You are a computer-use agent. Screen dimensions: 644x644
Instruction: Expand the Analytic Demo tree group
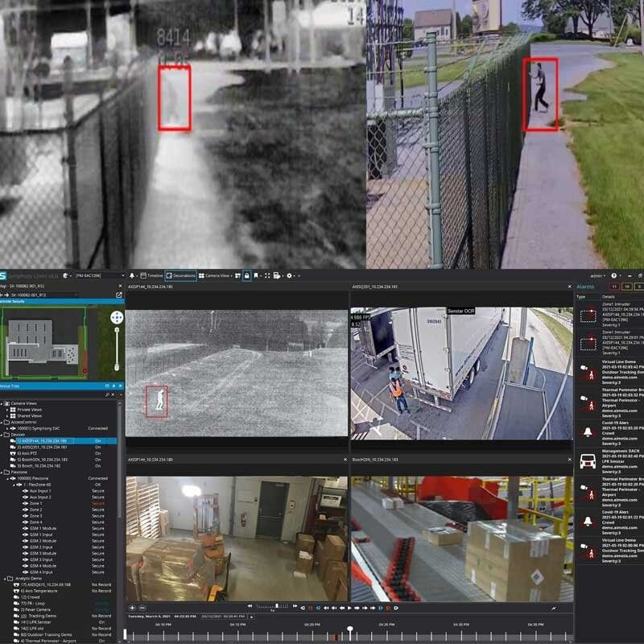coord(3,578)
